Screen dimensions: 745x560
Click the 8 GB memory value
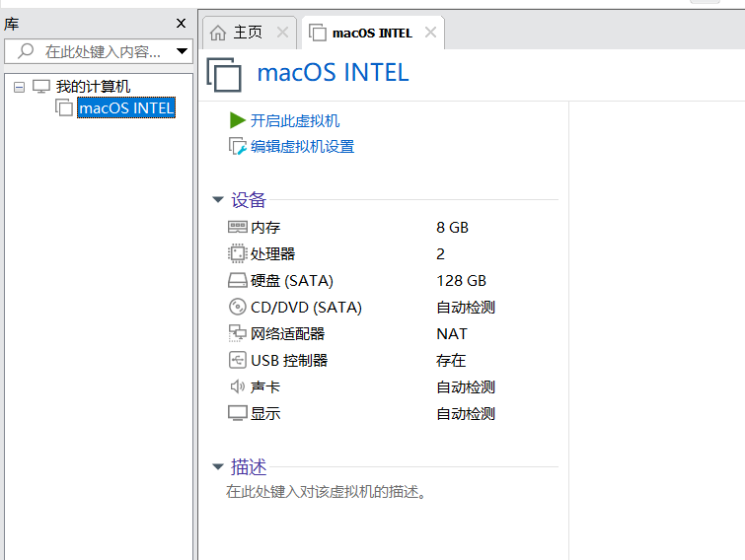tap(452, 228)
